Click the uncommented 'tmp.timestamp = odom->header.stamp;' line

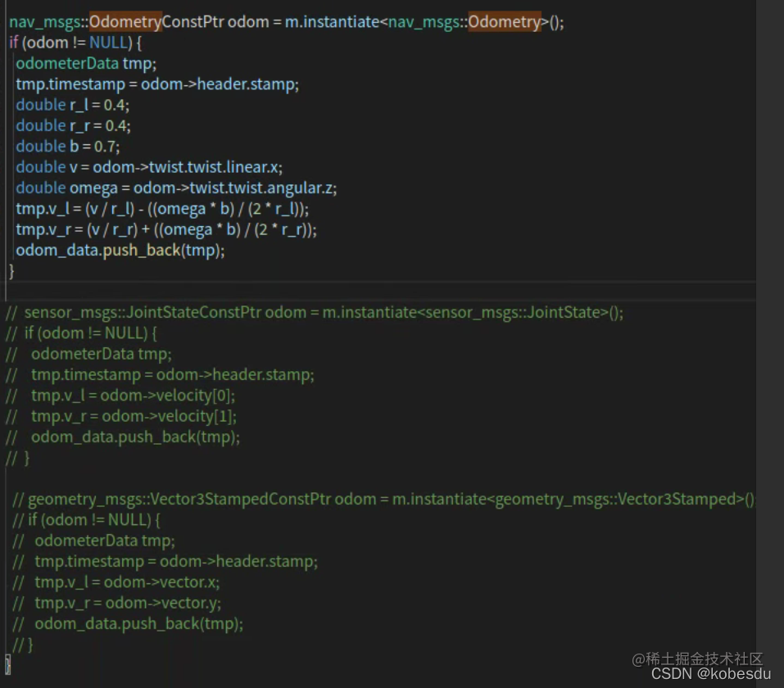point(157,84)
